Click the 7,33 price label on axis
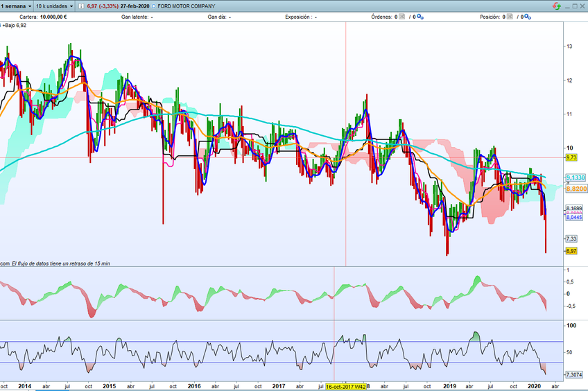588x391 pixels. pos(571,238)
